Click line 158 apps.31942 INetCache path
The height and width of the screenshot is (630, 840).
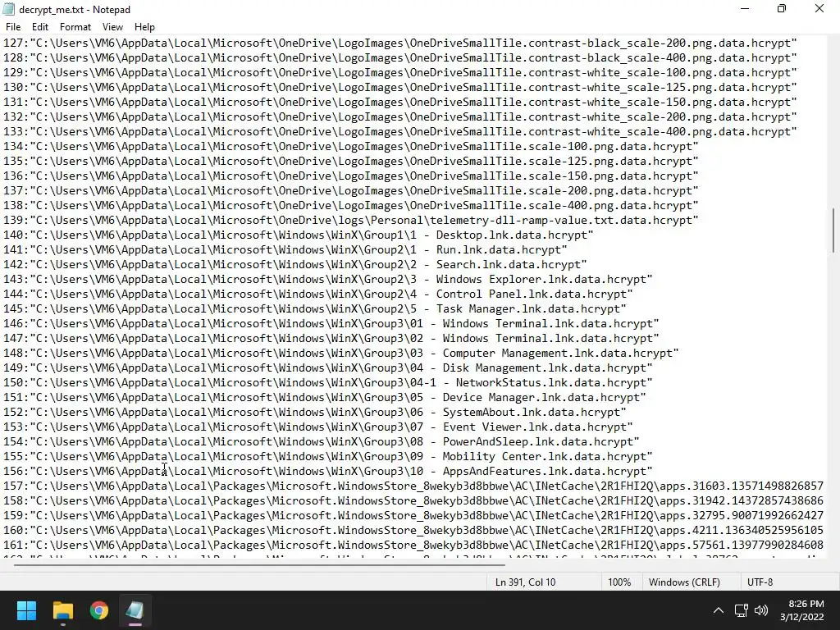coord(413,501)
